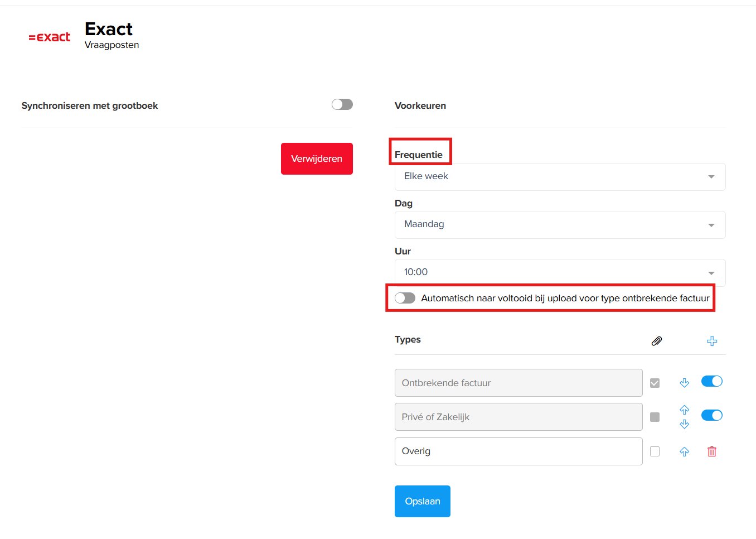Move Privé of Zakelijk down with arrow

coord(685,424)
